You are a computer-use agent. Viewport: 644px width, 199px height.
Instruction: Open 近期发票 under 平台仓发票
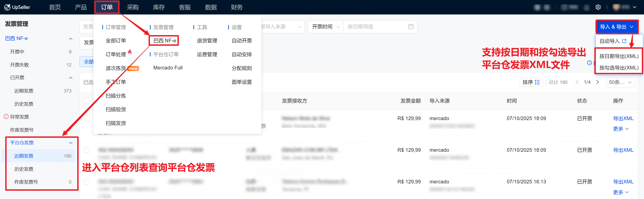pos(24,156)
